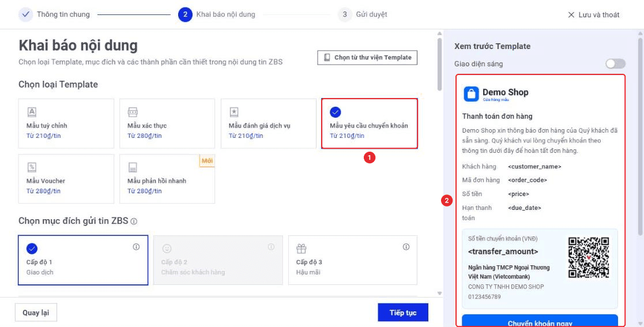This screenshot has height=327, width=644.
Task: Click the step 3 circle Gửi duyệt
Action: point(345,14)
